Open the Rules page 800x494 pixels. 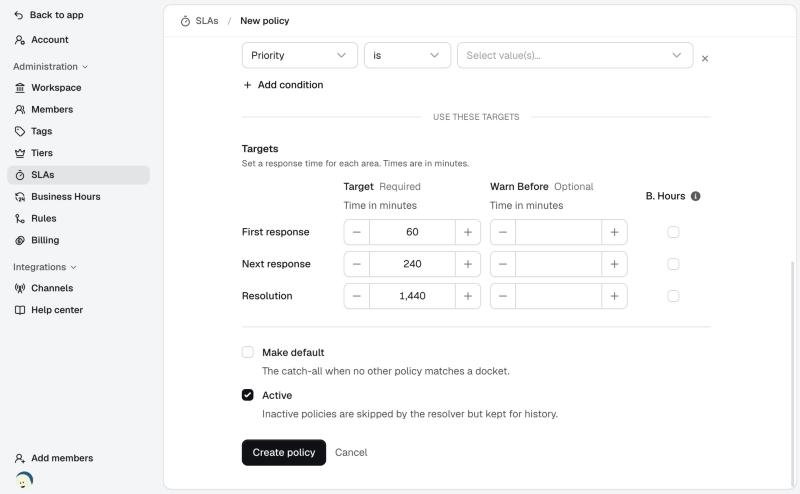[x=79, y=218]
